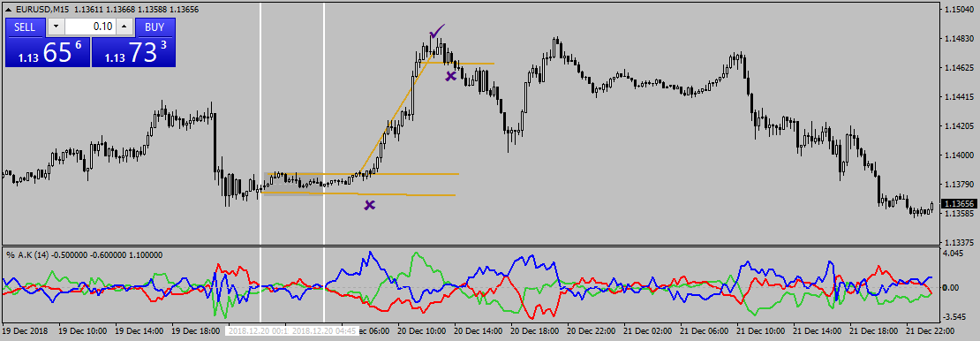The width and height of the screenshot is (980, 341).
Task: Click the 19 Dec 2018 time label
Action: click(26, 330)
